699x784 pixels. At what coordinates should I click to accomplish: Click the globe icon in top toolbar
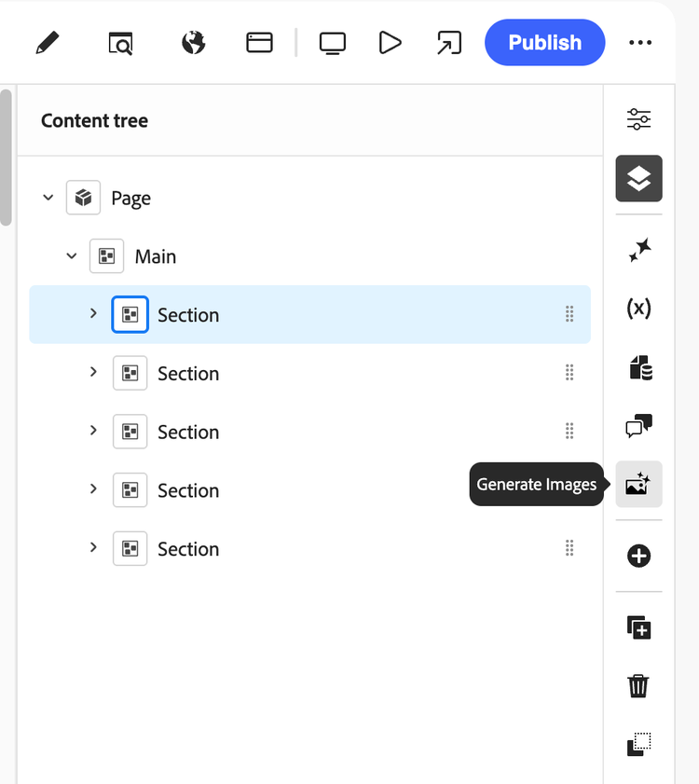coord(193,43)
